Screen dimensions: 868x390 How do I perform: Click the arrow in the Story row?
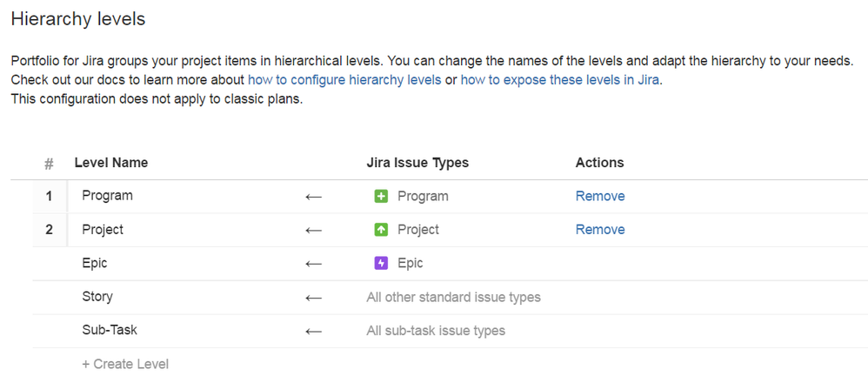314,298
